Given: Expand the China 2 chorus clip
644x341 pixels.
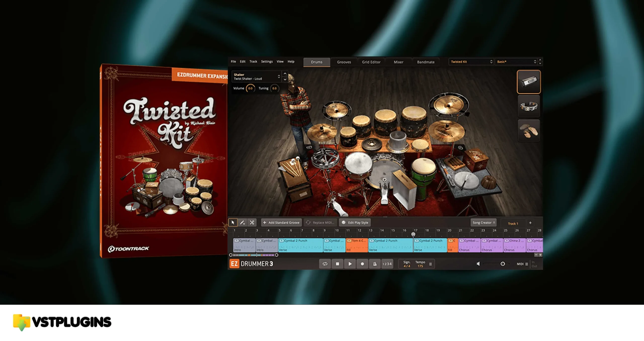Looking at the screenshot, I should (507, 241).
